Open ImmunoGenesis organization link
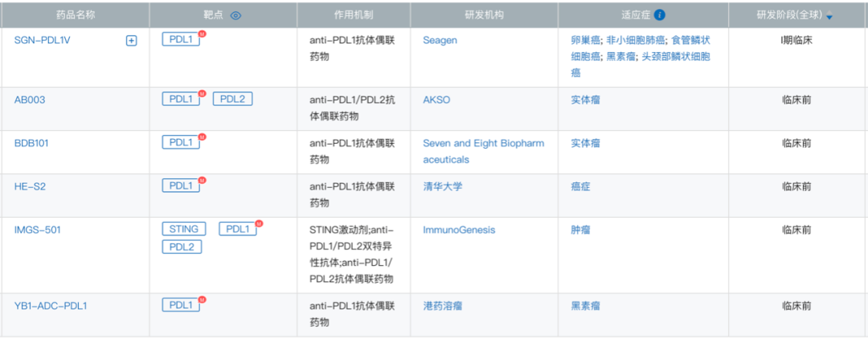Screen dimensions: 868x339 pyautogui.click(x=459, y=230)
